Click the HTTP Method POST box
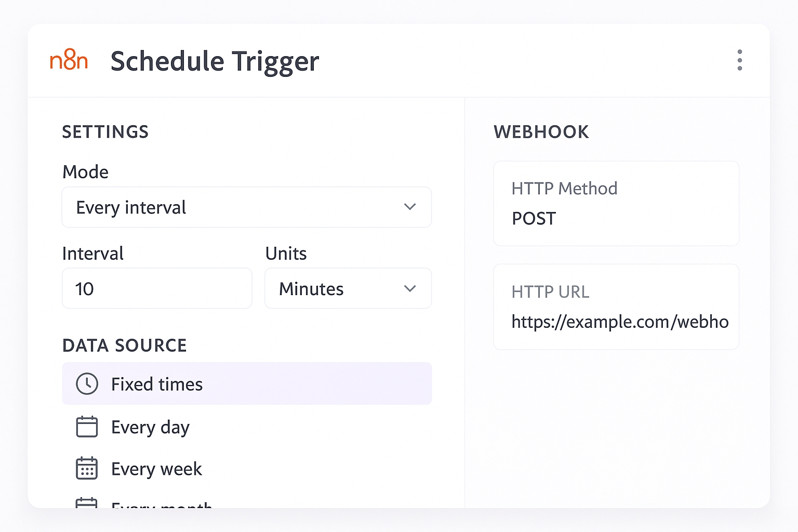The image size is (798, 532). coord(616,204)
